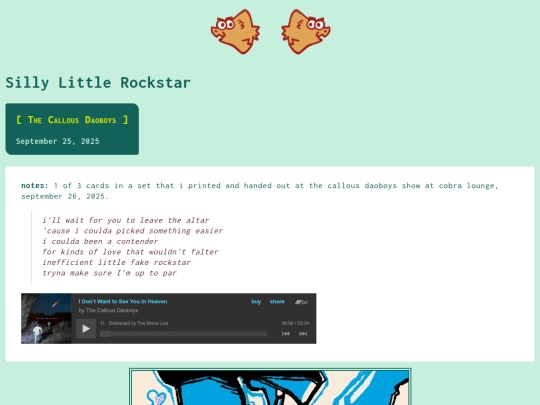Image resolution: width=540 pixels, height=405 pixels.
Task: Click lyric line 'inefficient little fake rockstar'
Action: point(116,262)
